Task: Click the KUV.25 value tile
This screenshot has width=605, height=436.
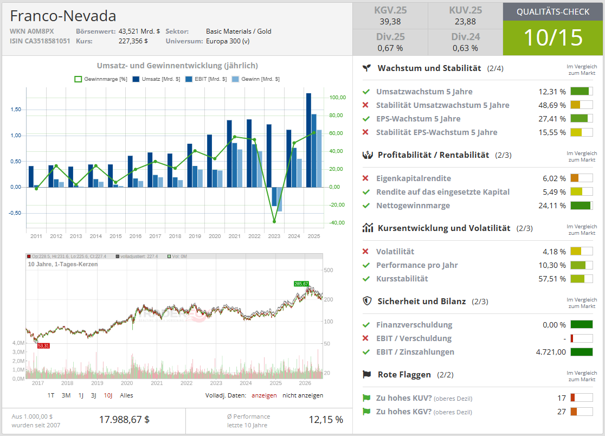Action: [465, 16]
